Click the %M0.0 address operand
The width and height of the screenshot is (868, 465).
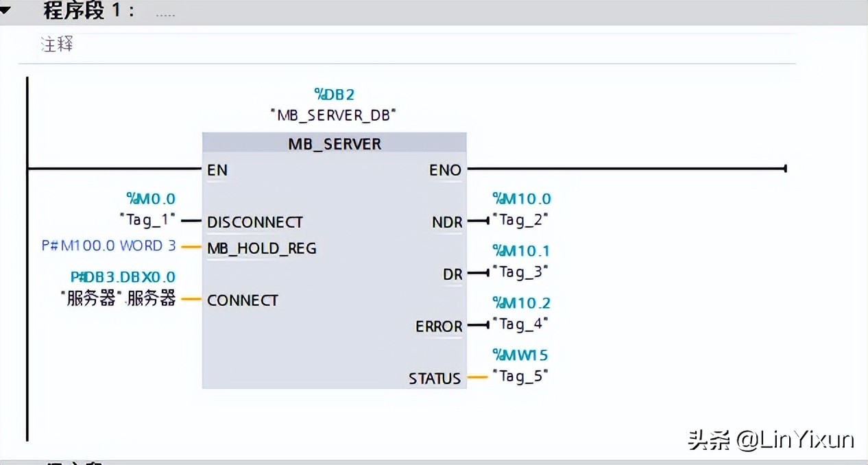151,199
